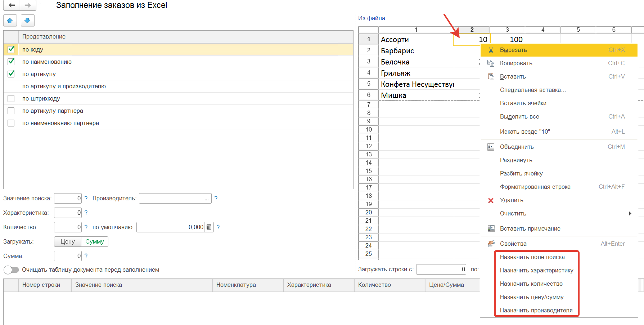The image size is (644, 325).
Task: Click the Загружать строки с field
Action: (x=441, y=269)
